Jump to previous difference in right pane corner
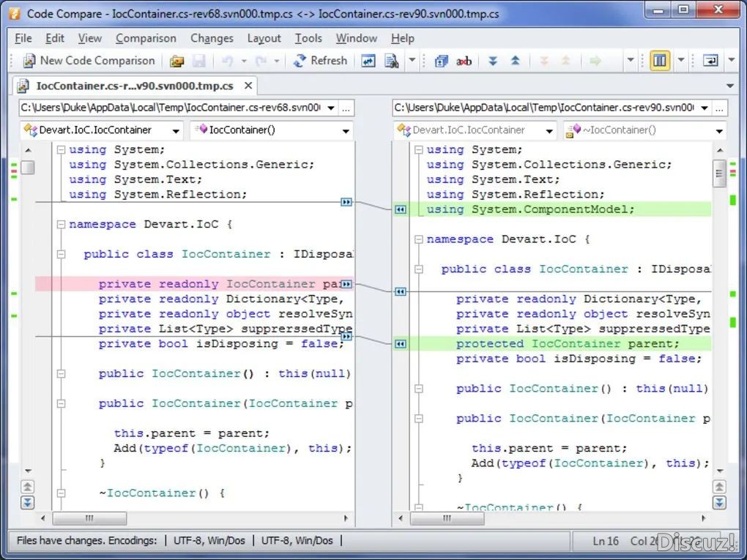Screen dimensions: 747x560 coord(719,487)
